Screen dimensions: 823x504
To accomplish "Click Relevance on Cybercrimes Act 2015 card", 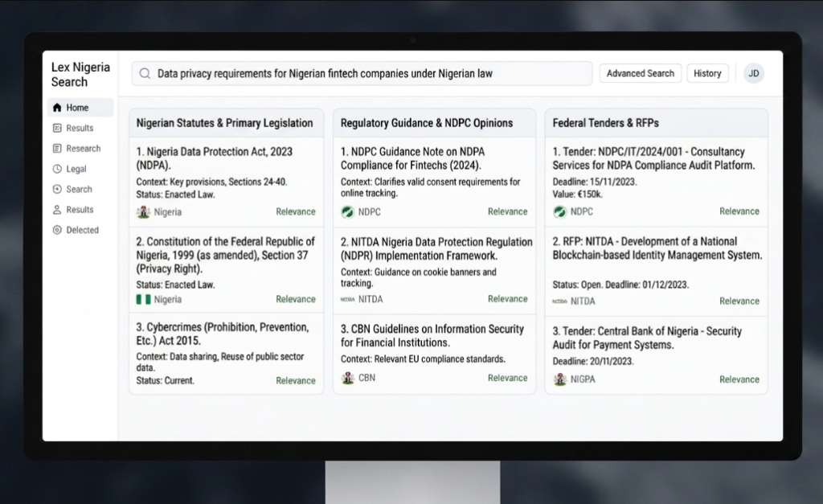I will coord(296,381).
